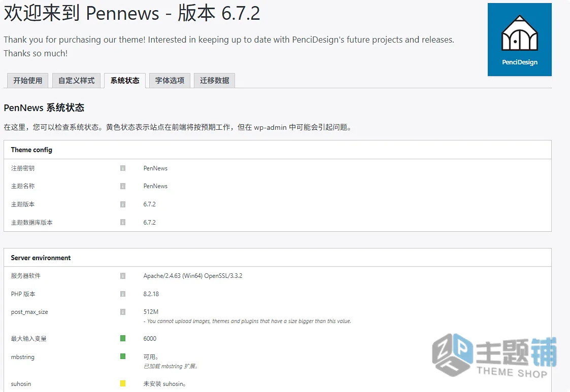
Task: Click the suhosin row label
Action: pos(21,384)
